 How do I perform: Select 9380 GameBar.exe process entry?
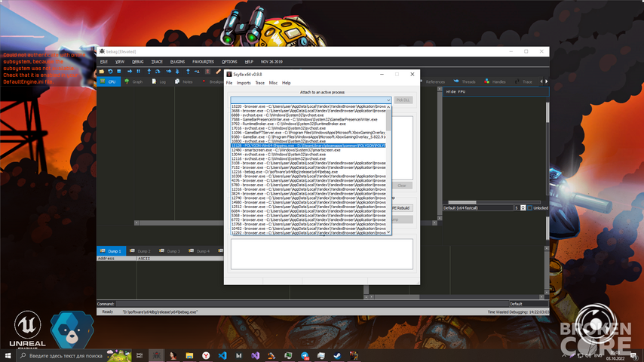click(x=308, y=137)
